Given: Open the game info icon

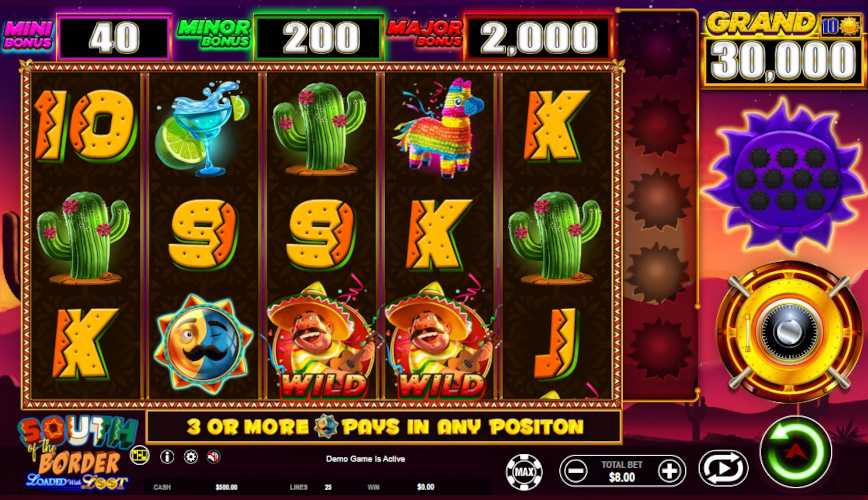Looking at the screenshot, I should (x=167, y=457).
